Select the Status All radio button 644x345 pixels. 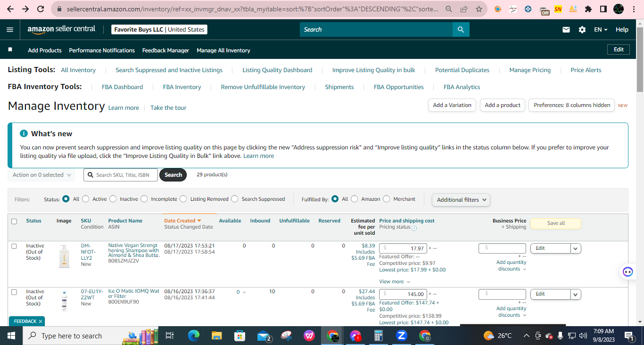click(x=66, y=199)
